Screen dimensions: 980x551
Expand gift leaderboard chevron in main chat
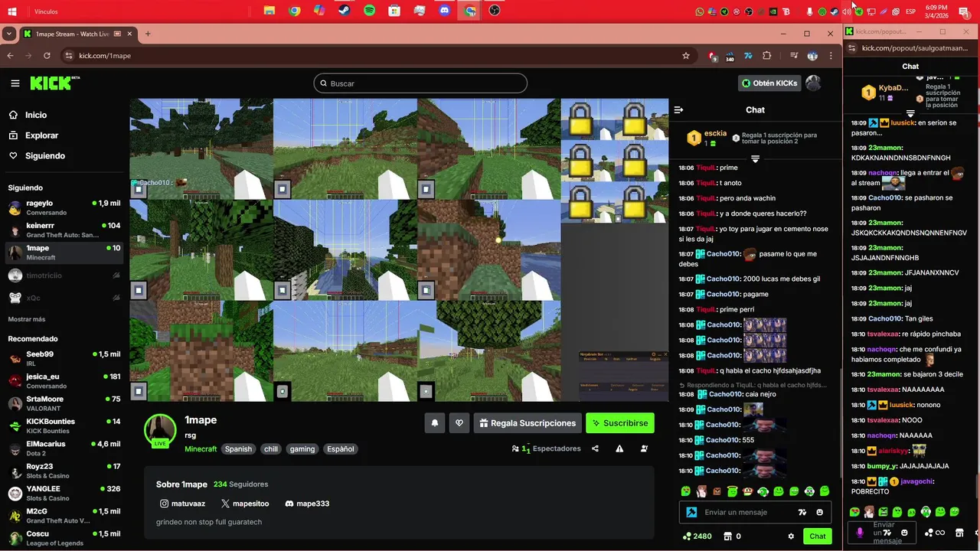click(x=755, y=159)
